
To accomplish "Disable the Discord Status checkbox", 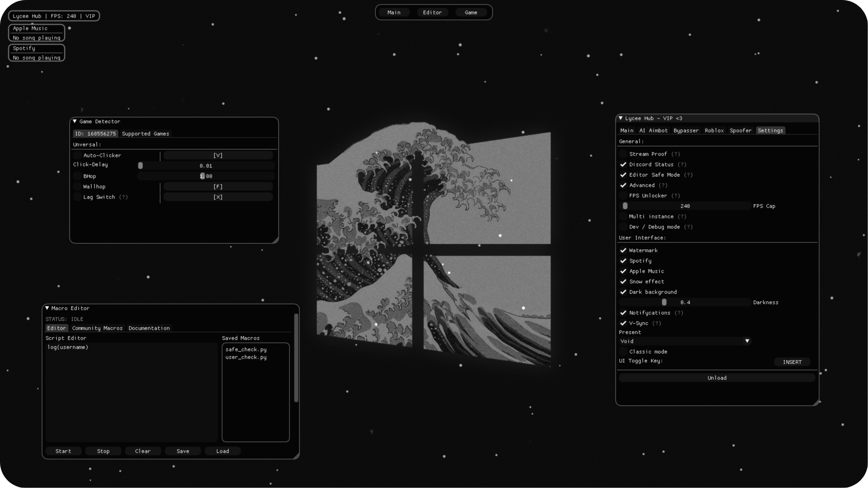I will pos(623,165).
